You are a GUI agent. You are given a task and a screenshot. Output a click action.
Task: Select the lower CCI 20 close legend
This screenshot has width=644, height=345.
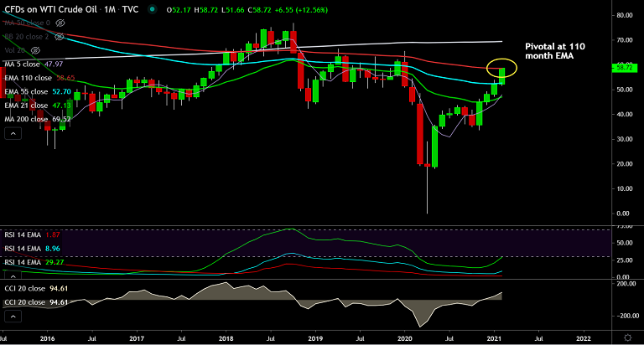tap(36, 302)
